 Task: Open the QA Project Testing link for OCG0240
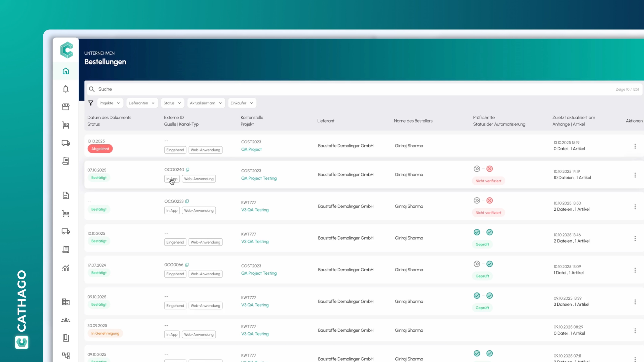259,178
